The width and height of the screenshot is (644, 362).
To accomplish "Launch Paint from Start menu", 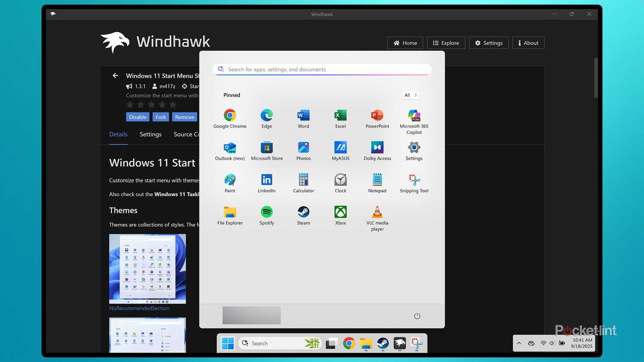I will [230, 183].
